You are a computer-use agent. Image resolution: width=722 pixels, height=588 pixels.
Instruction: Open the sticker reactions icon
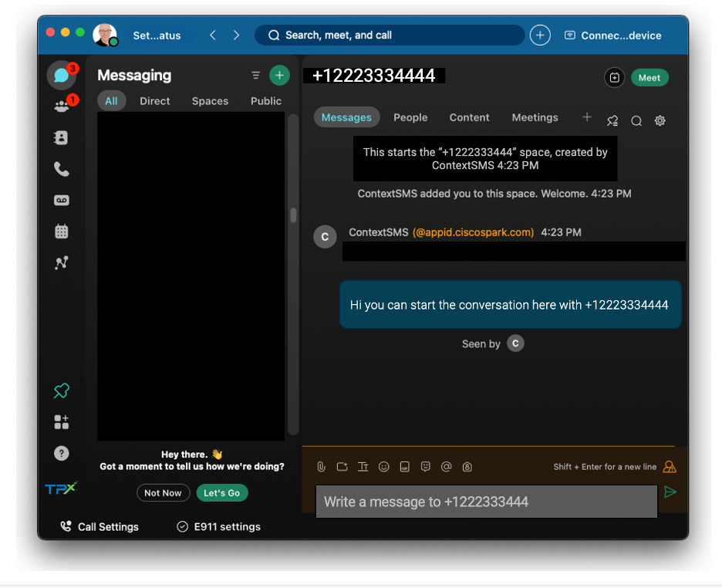tap(426, 467)
